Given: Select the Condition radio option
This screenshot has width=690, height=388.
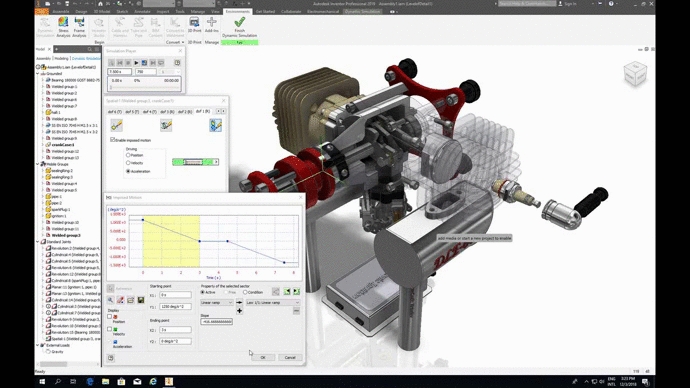Looking at the screenshot, I should point(245,292).
